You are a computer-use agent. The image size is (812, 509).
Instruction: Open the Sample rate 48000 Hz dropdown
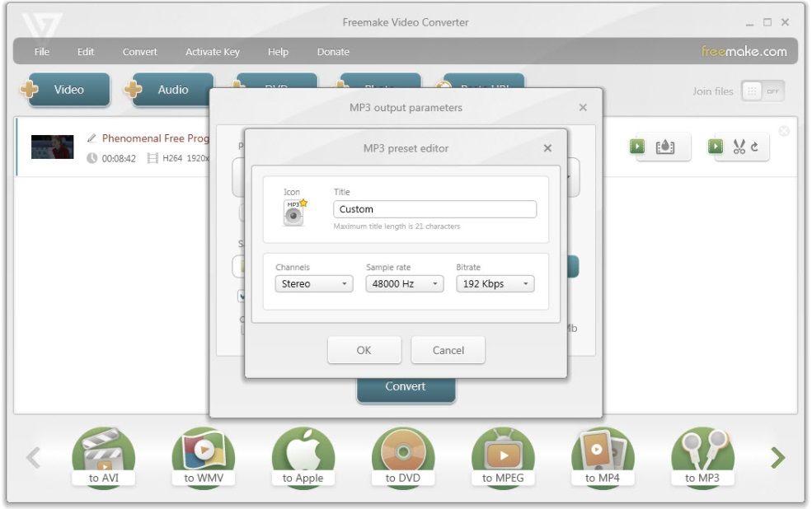click(404, 284)
